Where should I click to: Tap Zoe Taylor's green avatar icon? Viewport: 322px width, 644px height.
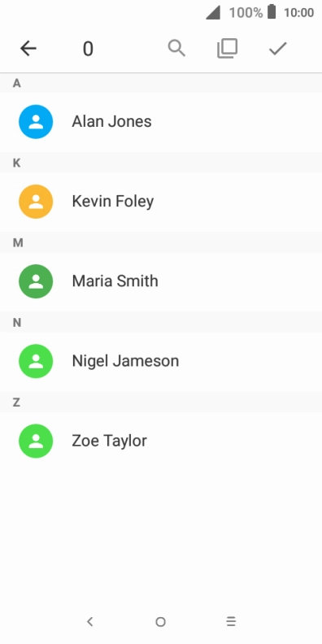[36, 441]
